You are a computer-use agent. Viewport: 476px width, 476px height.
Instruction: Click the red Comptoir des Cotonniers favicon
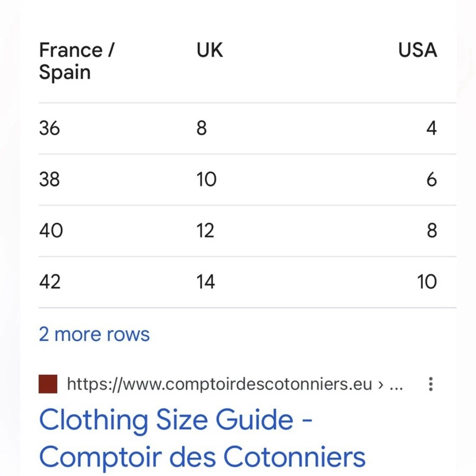48,384
